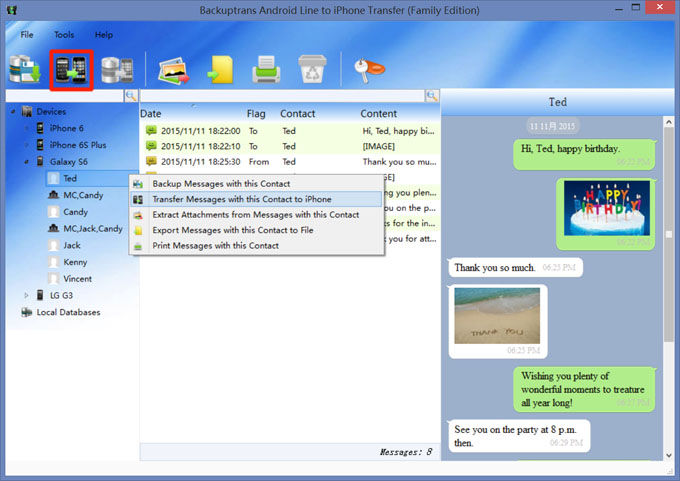Click the chat scrollbar down arrow
This screenshot has height=481, width=680.
pyautogui.click(x=669, y=455)
